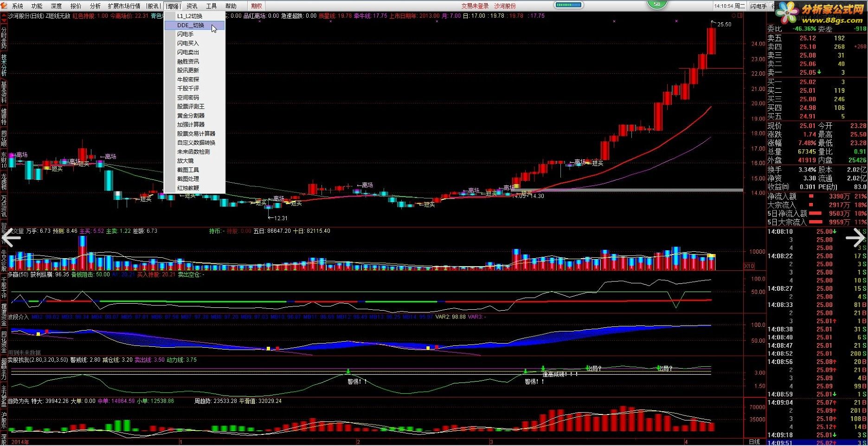Open the 分析 menu
The width and height of the screenshot is (868, 446).
95,6
